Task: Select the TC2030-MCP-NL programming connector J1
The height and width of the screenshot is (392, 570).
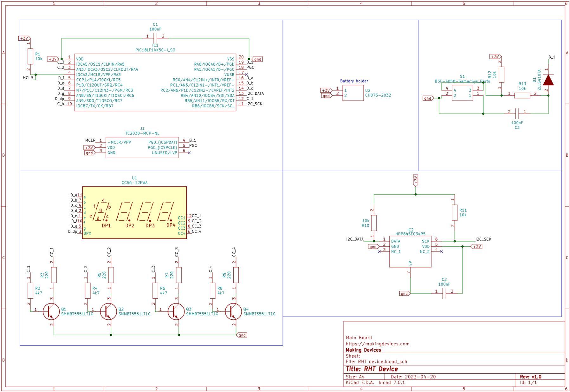Action: click(142, 147)
